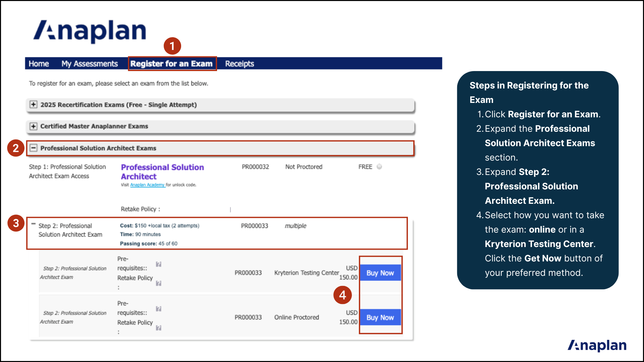Click the 'multiple' delivery text
This screenshot has width=644, height=362.
pyautogui.click(x=296, y=226)
